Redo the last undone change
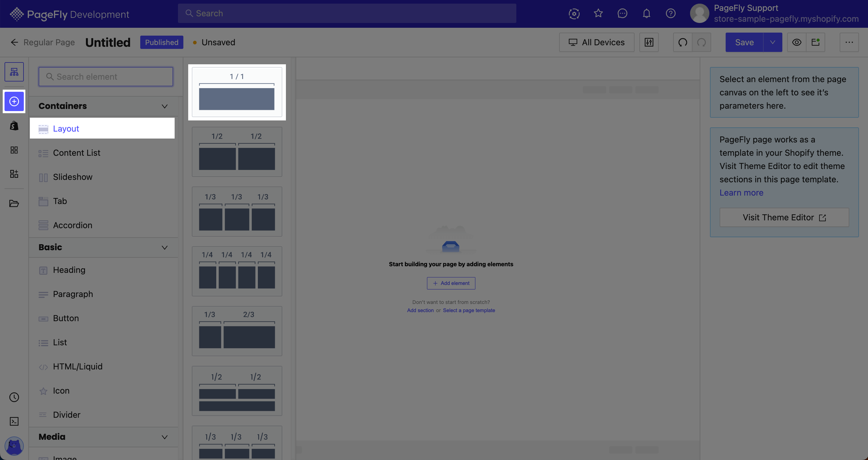This screenshot has width=868, height=460. [701, 42]
